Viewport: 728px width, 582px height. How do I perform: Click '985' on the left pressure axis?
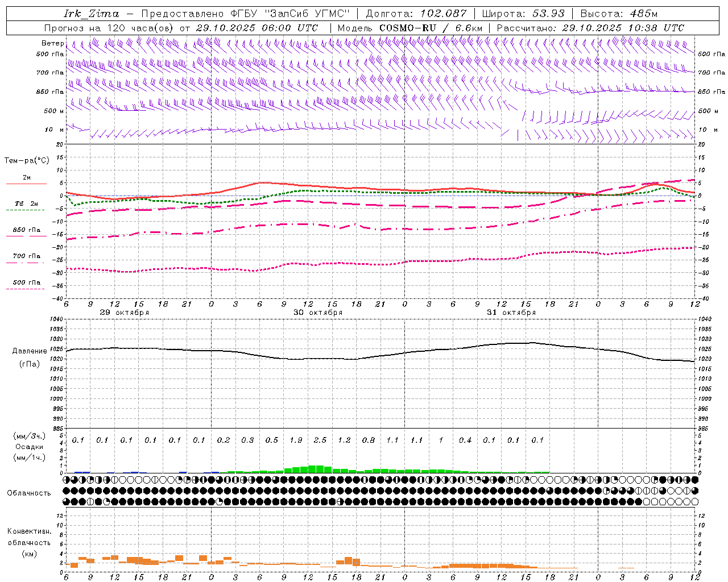tap(58, 429)
